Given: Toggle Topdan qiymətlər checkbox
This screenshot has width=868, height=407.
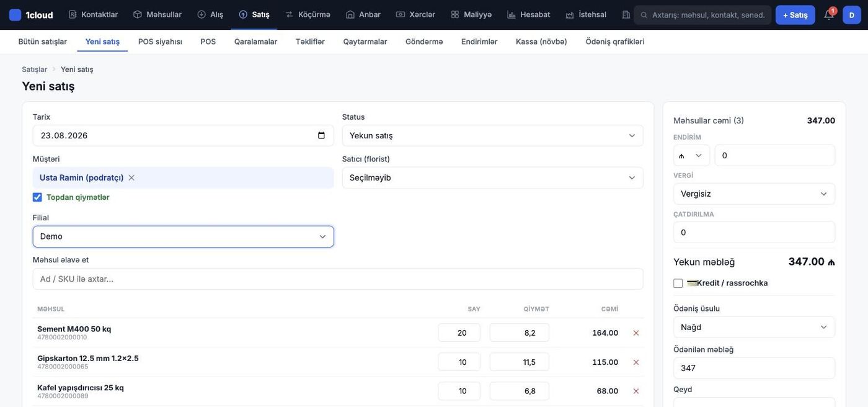Looking at the screenshot, I should (37, 197).
